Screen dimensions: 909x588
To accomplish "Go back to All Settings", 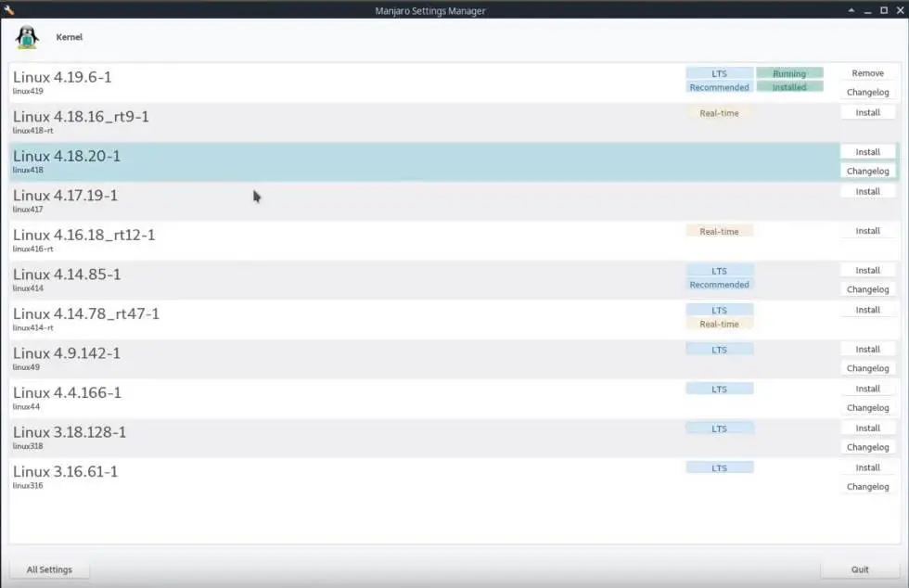I will [x=49, y=569].
